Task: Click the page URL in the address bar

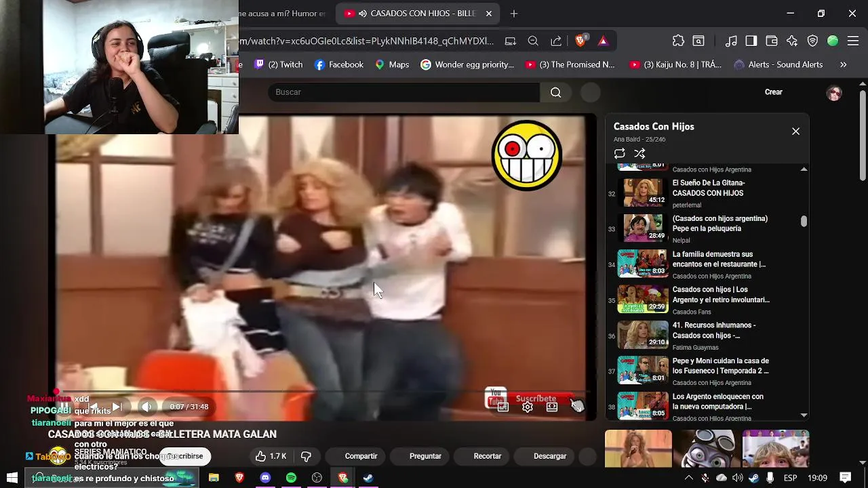Action: [366, 41]
